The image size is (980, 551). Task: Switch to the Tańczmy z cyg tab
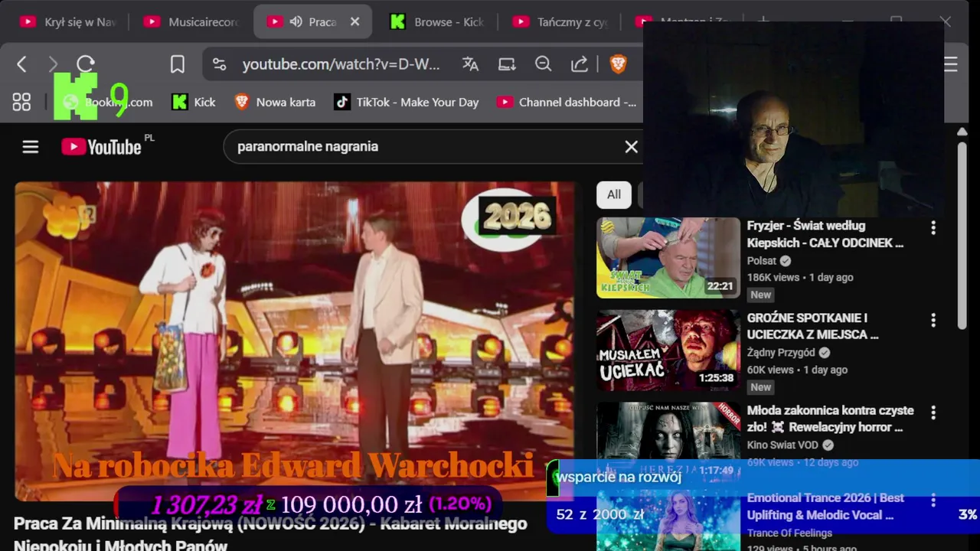(x=560, y=21)
